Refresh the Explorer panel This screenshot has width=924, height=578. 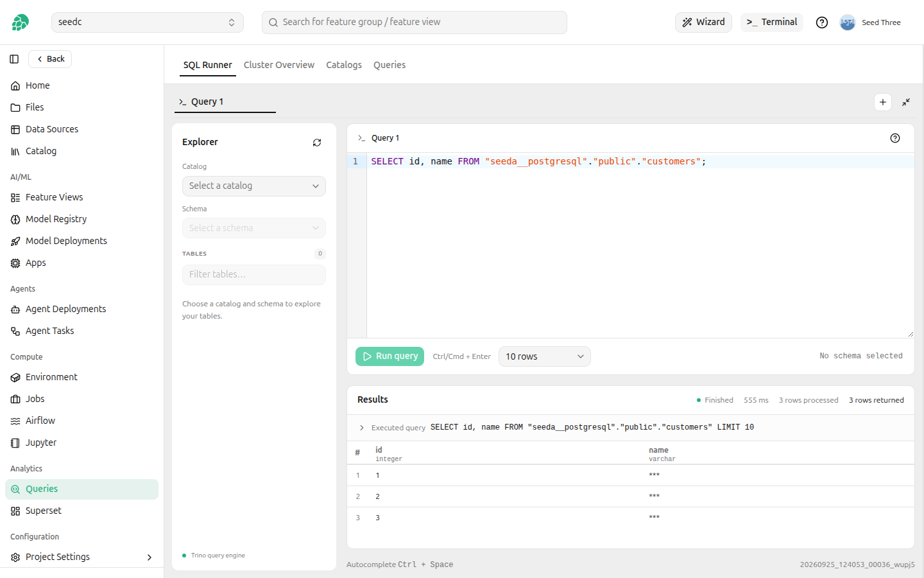tap(317, 143)
